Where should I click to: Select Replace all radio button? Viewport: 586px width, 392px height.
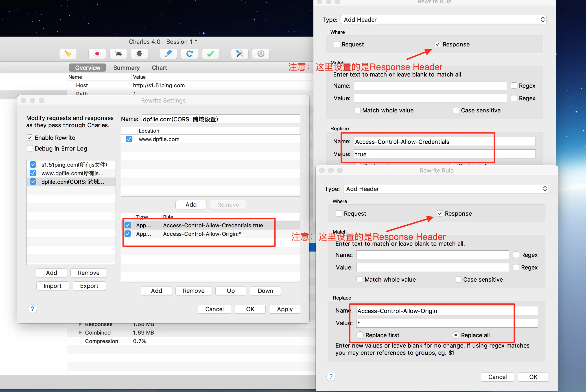[456, 335]
